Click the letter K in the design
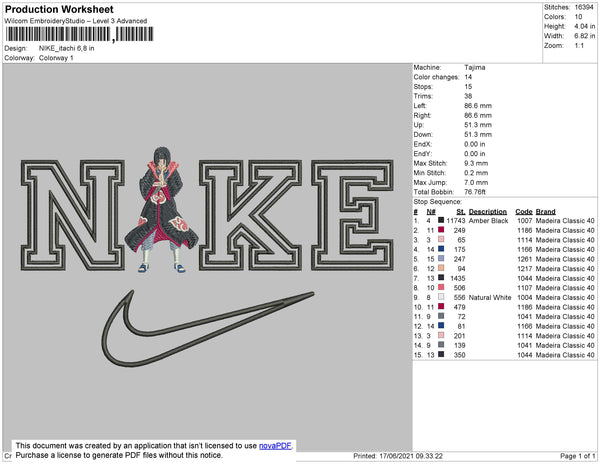This screenshot has width=600, height=464. tap(250, 215)
